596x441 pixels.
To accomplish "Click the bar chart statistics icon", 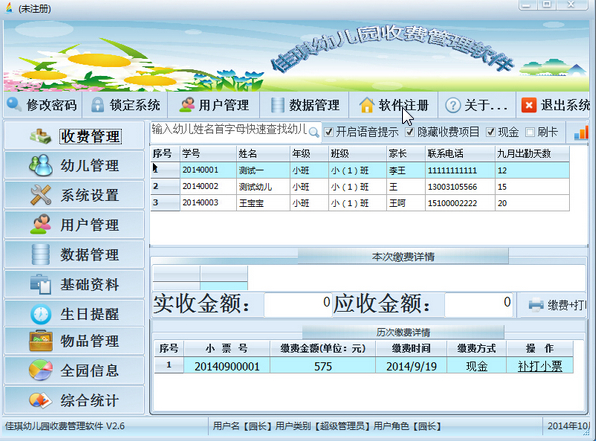I will 581,133.
